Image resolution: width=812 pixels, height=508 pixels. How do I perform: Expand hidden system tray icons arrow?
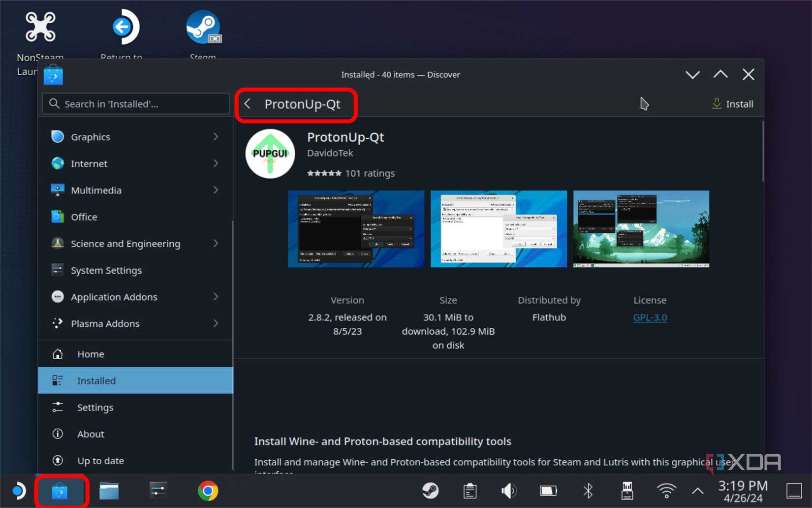pyautogui.click(x=698, y=491)
